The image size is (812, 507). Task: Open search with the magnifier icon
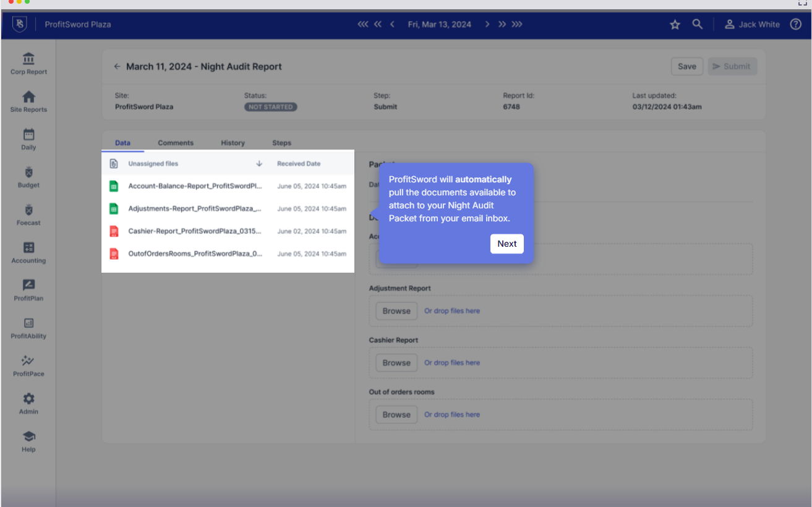(697, 24)
